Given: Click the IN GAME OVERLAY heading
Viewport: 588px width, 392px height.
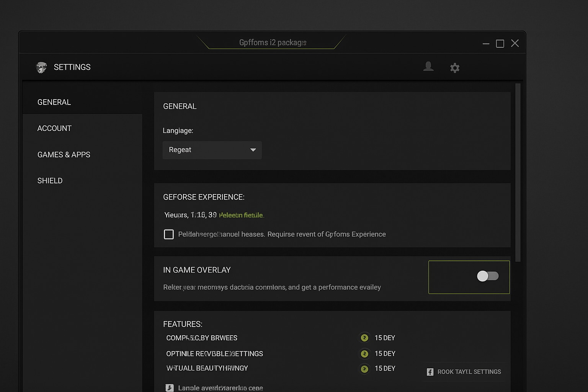Looking at the screenshot, I should [197, 270].
